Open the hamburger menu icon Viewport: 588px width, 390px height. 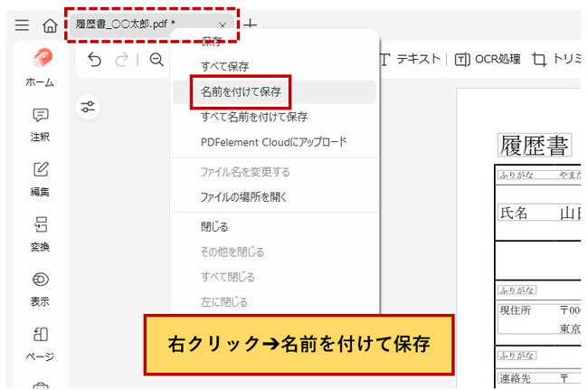tap(22, 25)
